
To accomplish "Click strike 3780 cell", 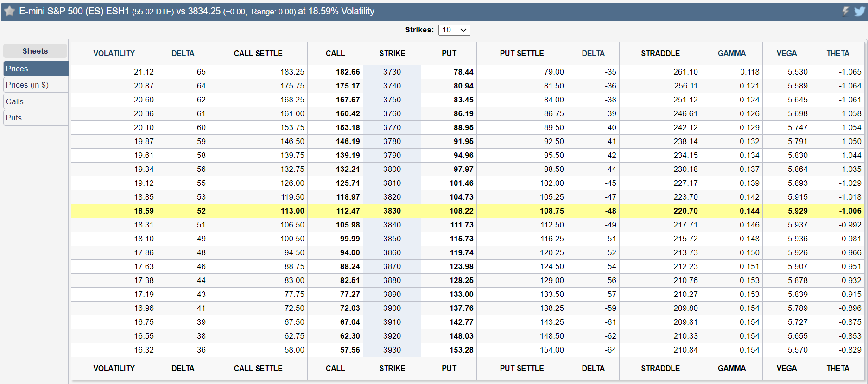I will point(392,141).
